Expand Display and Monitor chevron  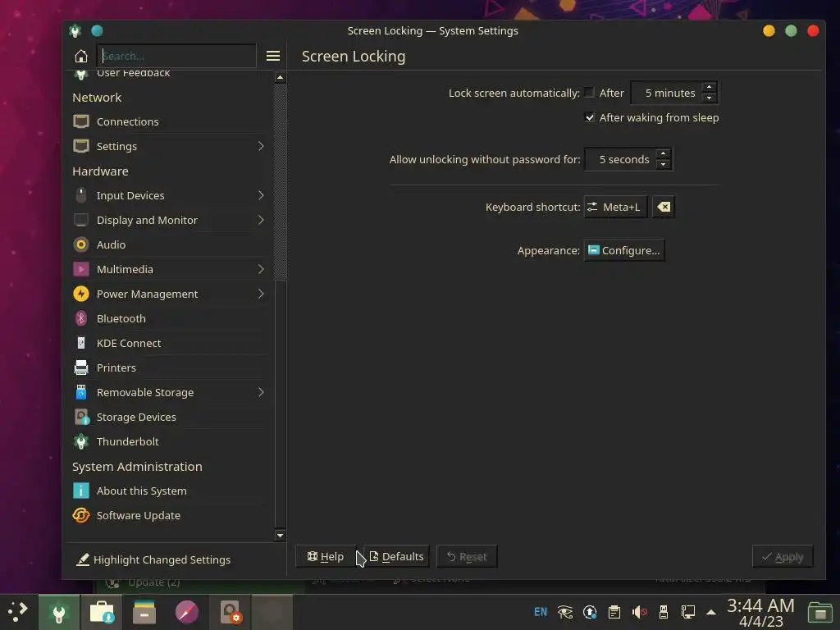(x=261, y=220)
